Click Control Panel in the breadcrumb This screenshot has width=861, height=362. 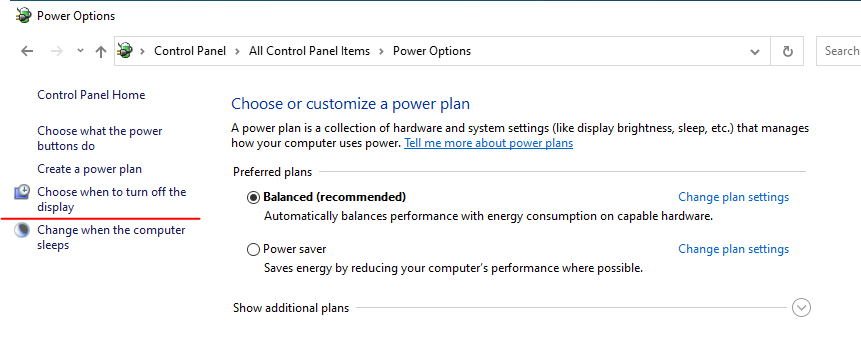(190, 51)
